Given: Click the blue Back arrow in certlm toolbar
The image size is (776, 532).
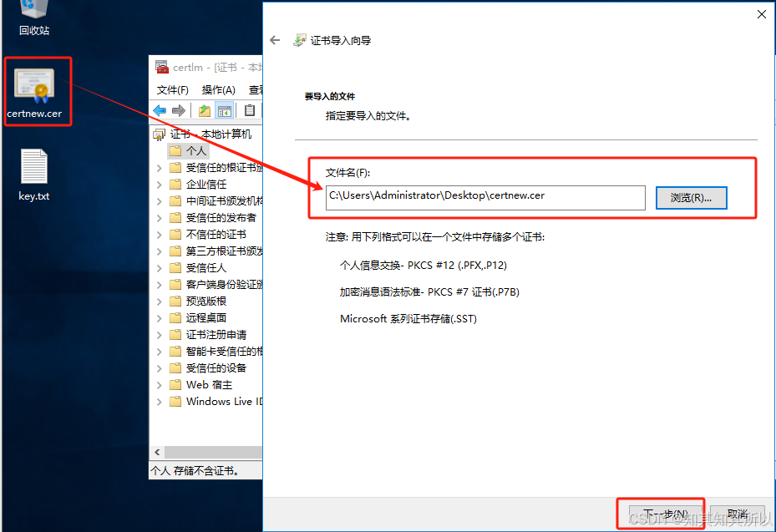Looking at the screenshot, I should coord(160,110).
